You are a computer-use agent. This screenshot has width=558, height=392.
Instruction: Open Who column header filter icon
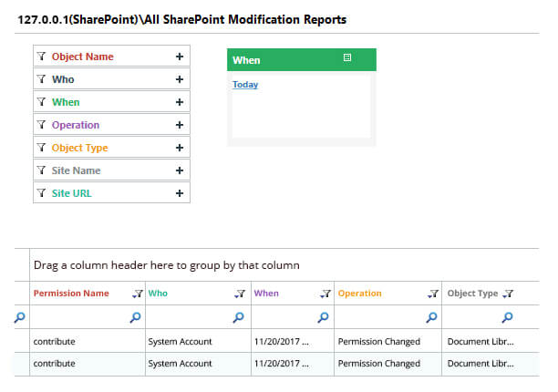pos(240,294)
